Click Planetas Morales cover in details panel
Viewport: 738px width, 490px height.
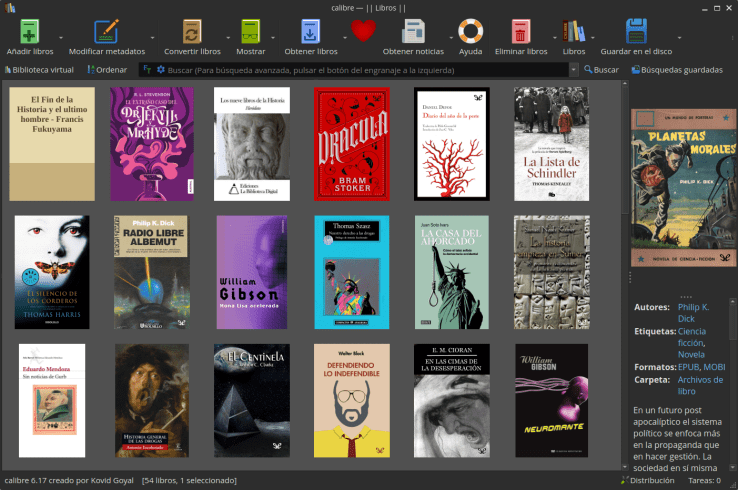coord(683,187)
